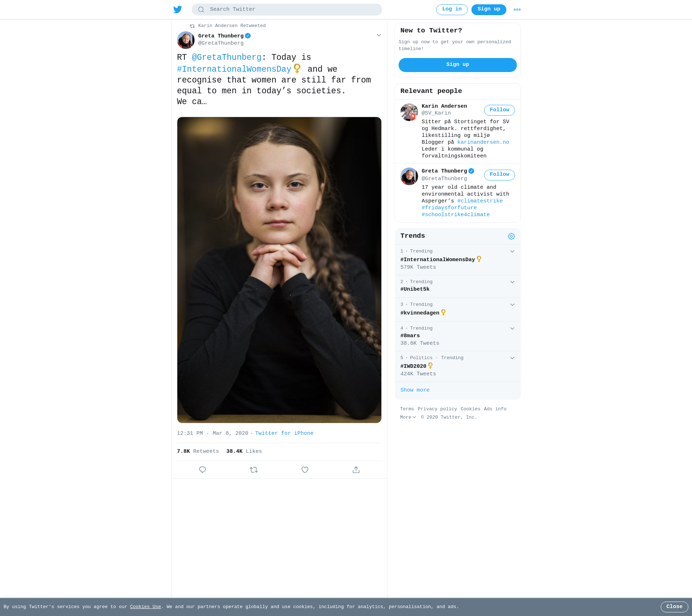Open Greta Thunberg's avatar in Relevant people
Screen dimensions: 692x616
pyautogui.click(x=409, y=177)
